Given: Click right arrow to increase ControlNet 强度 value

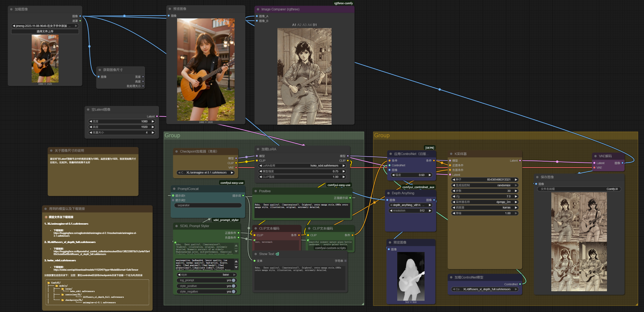Looking at the screenshot, I should (x=430, y=175).
